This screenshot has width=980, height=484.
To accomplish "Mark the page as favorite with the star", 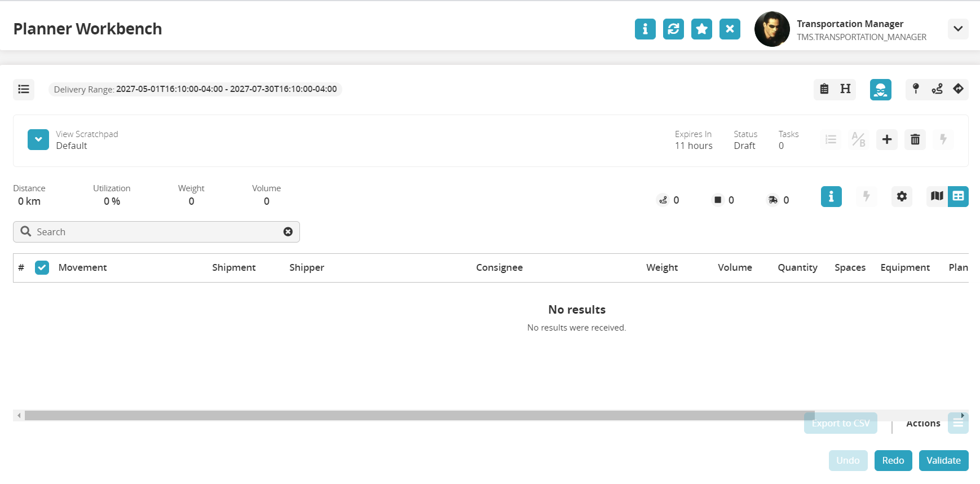I will (x=701, y=29).
